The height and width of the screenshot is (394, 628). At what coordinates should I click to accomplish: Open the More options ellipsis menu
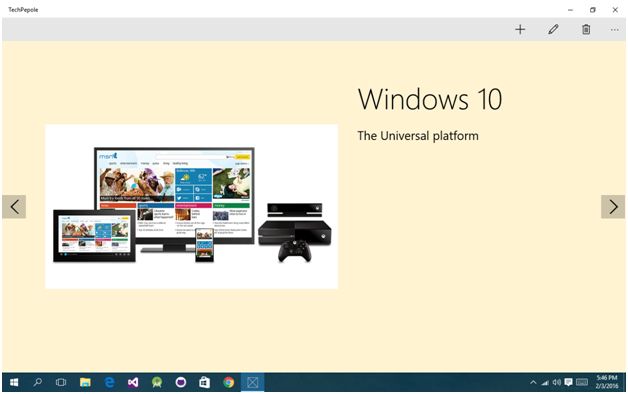tap(615, 30)
